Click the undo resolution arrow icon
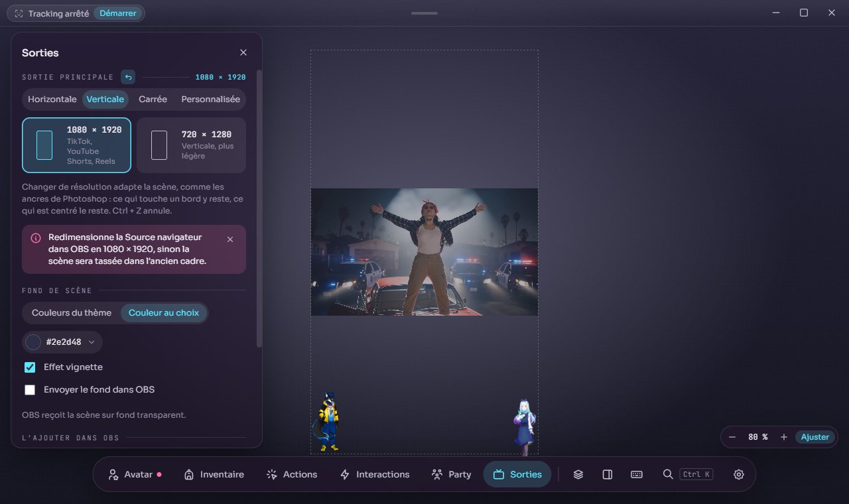 click(x=128, y=77)
